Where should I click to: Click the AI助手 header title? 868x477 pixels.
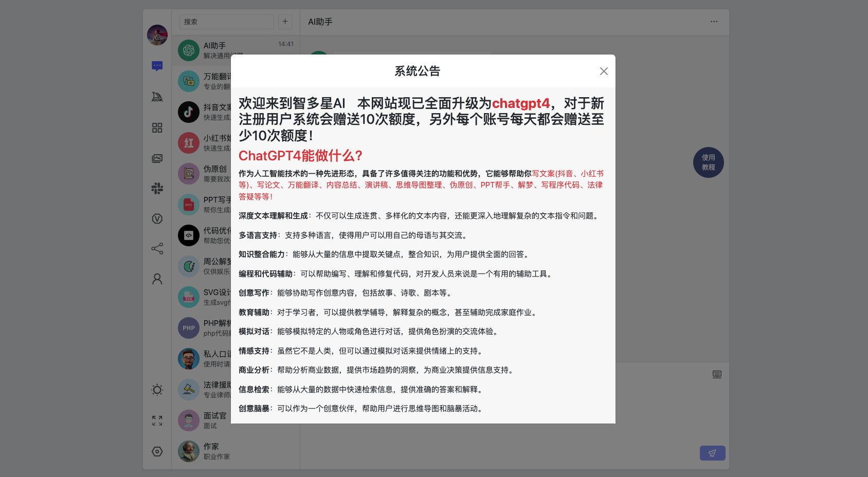tap(320, 22)
